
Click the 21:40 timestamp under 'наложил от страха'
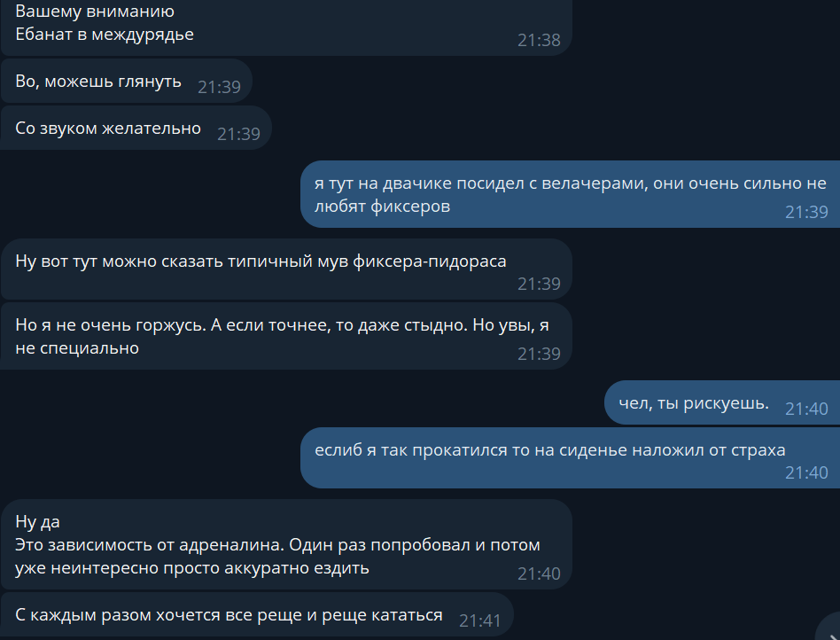point(806,472)
